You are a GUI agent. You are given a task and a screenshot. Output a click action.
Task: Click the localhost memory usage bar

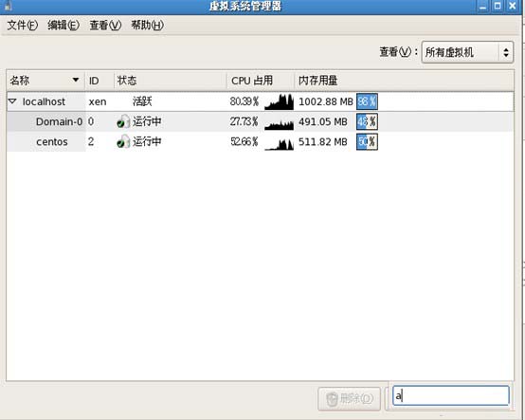coord(367,101)
